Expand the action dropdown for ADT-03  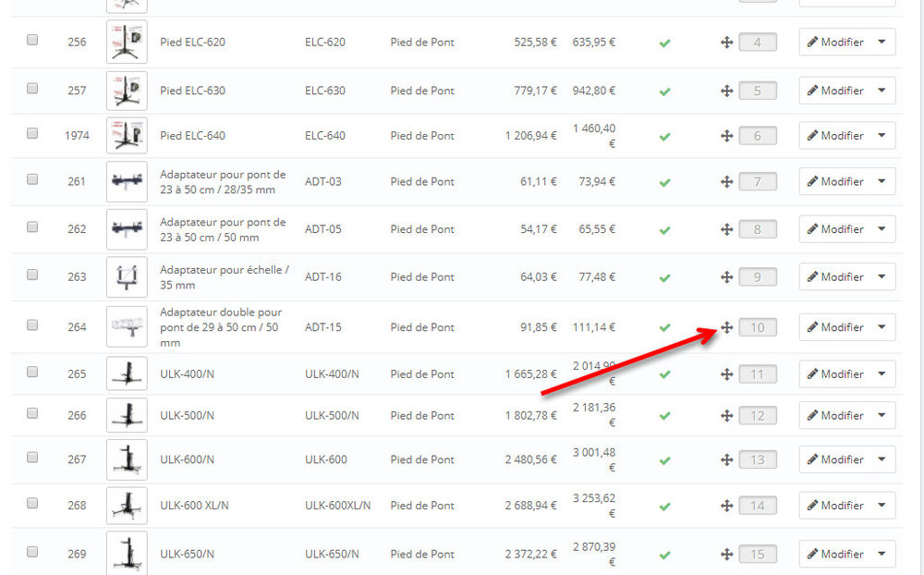tap(882, 181)
